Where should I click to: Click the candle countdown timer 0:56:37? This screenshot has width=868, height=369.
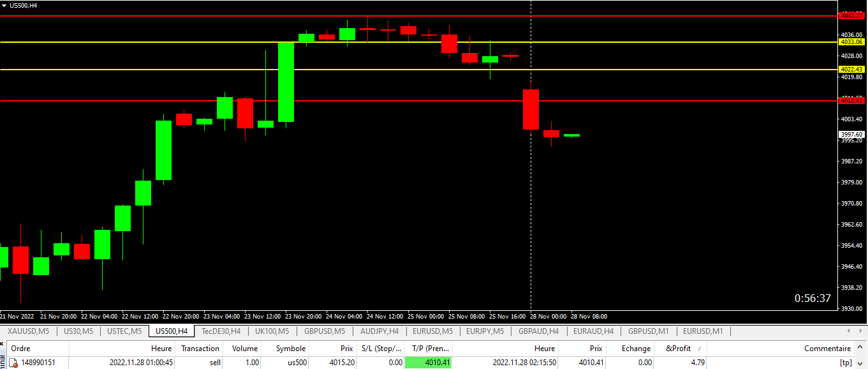[813, 298]
